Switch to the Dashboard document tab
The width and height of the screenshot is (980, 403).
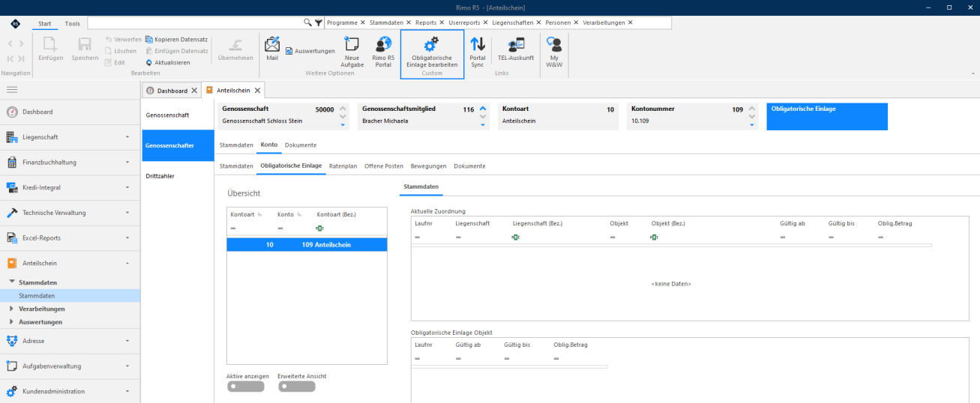(x=172, y=91)
